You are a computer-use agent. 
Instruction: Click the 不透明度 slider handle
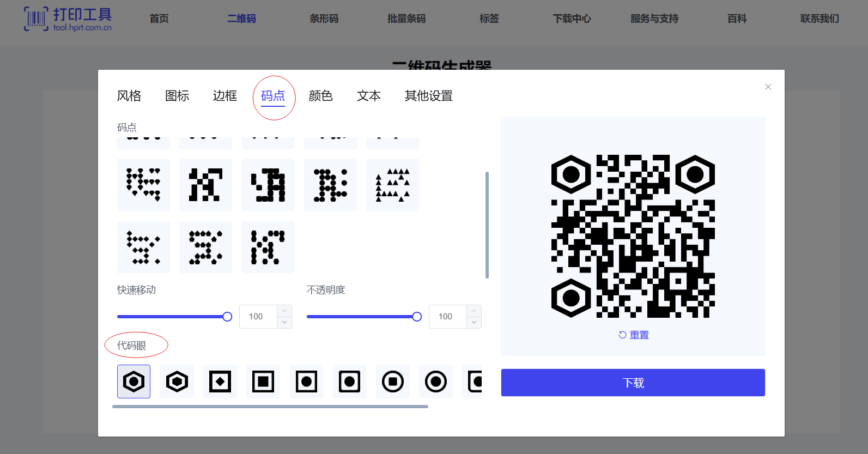click(417, 317)
